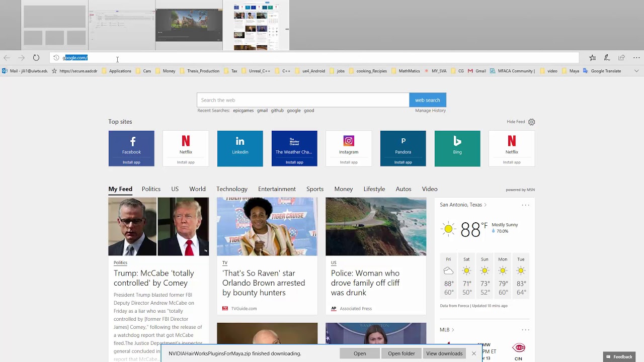Open Thesis_Production favorites folder
The width and height of the screenshot is (644, 362).
point(199,71)
